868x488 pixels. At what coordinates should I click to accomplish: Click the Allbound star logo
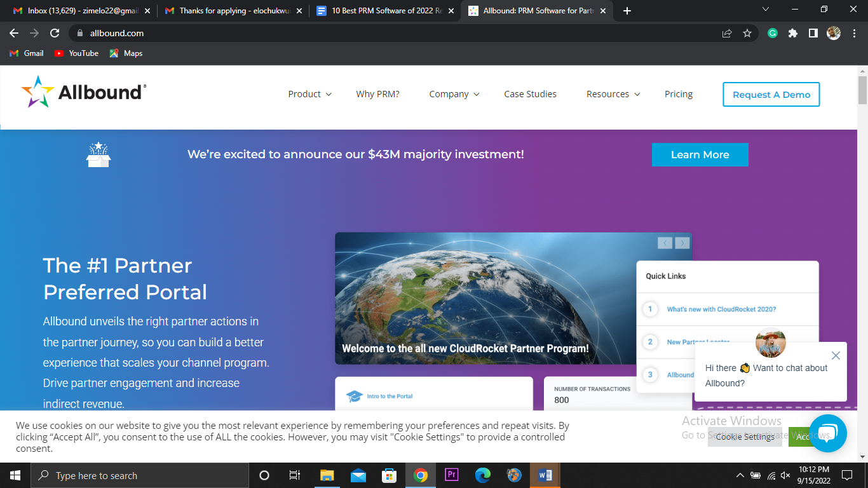37,92
